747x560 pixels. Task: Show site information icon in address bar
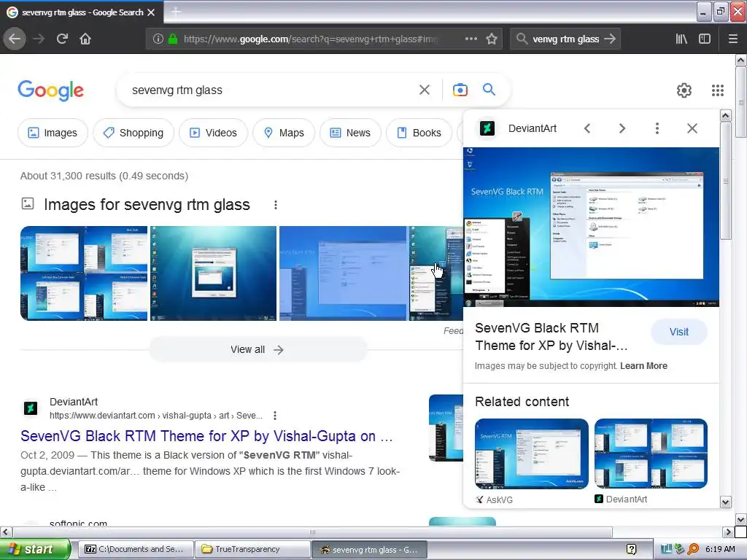click(158, 39)
